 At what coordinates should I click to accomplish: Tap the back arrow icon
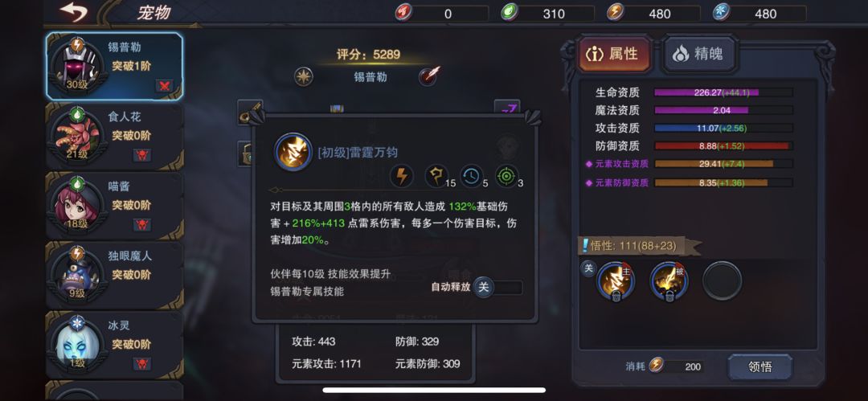75,12
